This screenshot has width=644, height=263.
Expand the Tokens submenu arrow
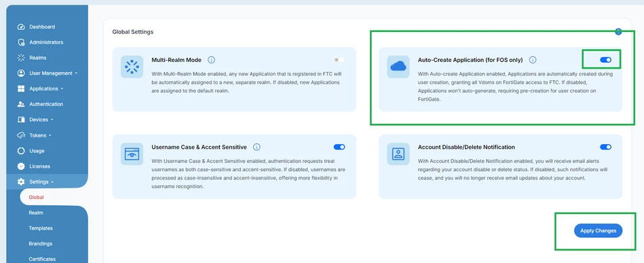(50, 135)
